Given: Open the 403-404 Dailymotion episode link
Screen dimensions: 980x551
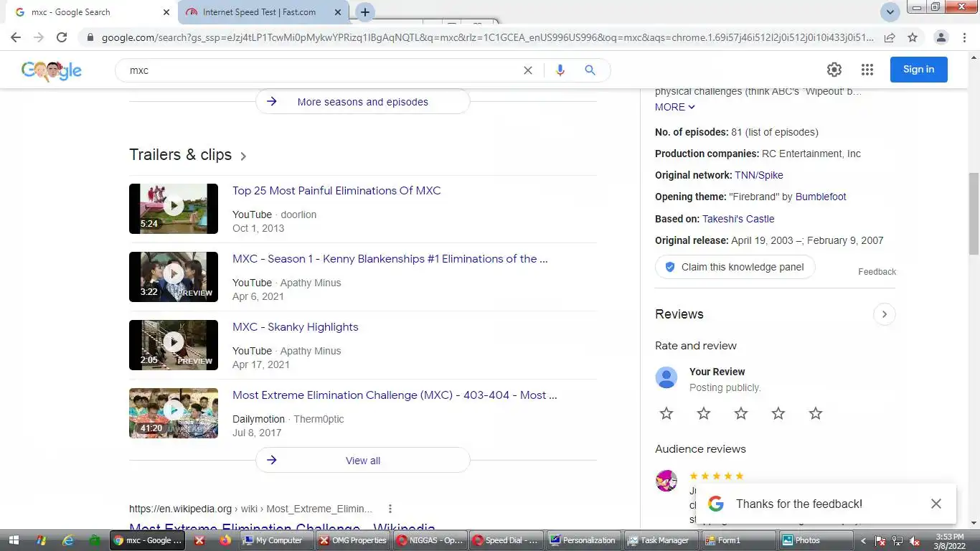Looking at the screenshot, I should coord(395,395).
